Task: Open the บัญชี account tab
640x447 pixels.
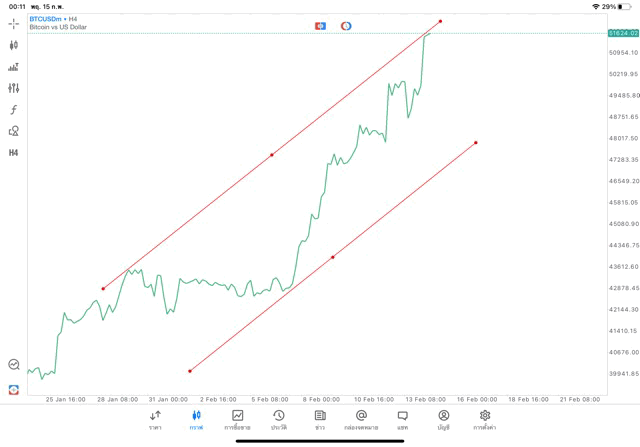Action: click(443, 420)
